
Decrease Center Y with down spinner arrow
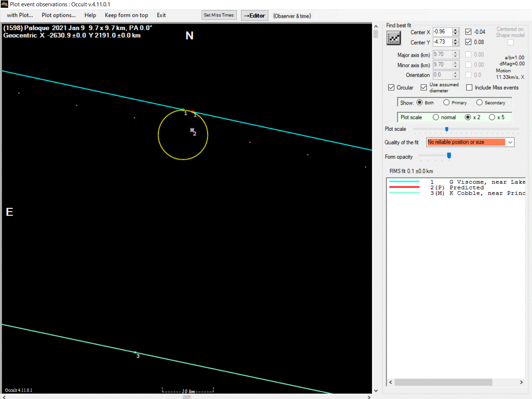tap(455, 44)
